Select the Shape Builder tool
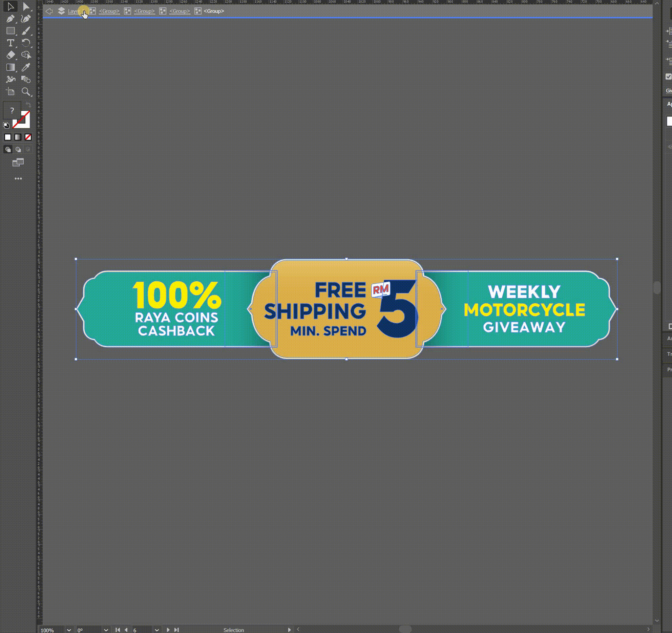Viewport: 672px width, 633px height. pos(26,79)
